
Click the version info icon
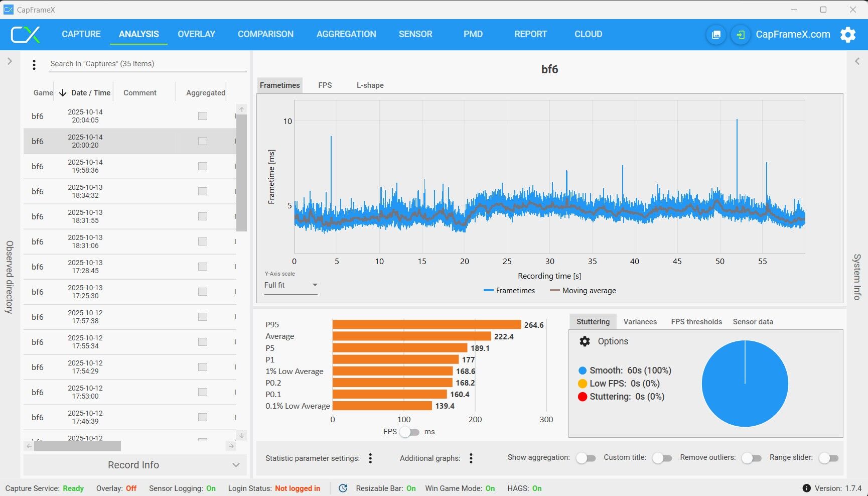coord(806,488)
